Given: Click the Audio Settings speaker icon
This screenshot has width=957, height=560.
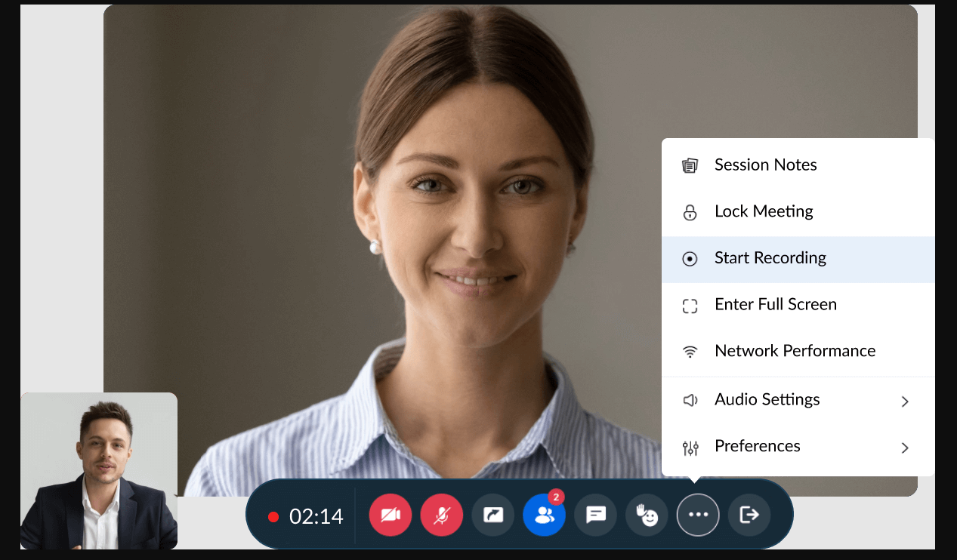Looking at the screenshot, I should [x=690, y=401].
